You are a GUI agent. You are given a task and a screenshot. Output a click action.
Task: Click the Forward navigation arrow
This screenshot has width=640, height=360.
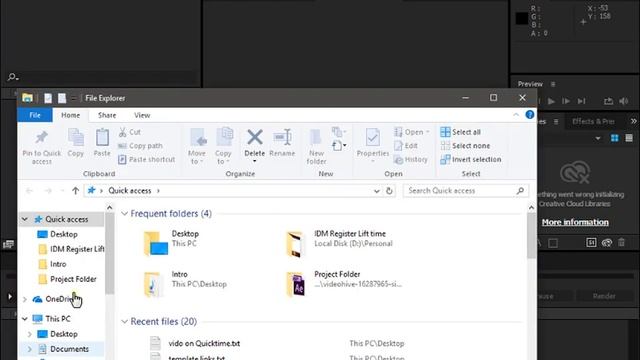click(48, 191)
